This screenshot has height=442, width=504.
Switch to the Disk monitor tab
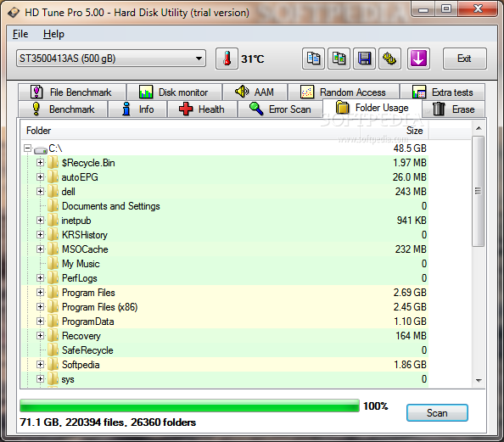pos(174,92)
